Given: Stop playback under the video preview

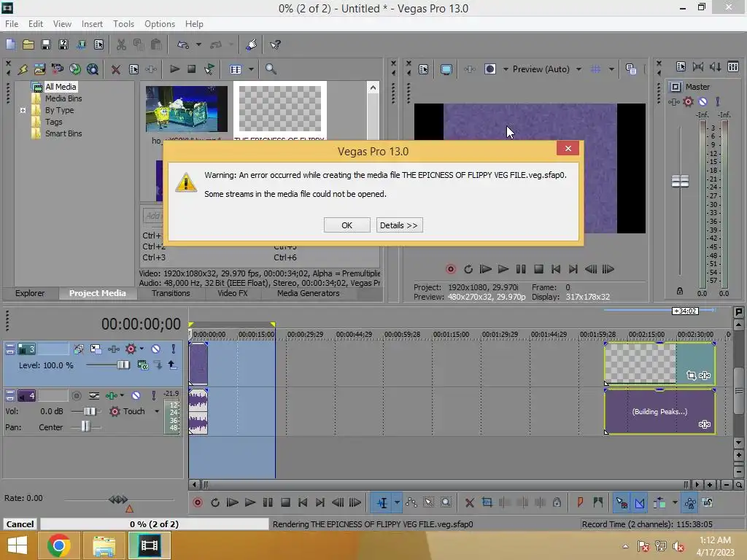Looking at the screenshot, I should [538, 269].
